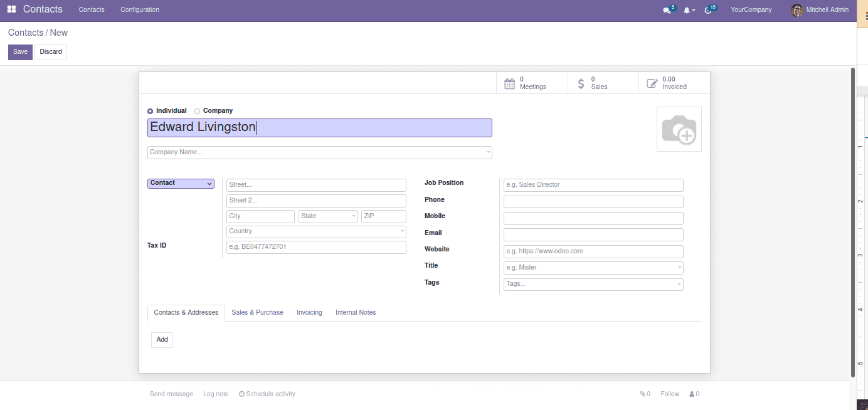Switch to the Sales & Purchase tab

(x=257, y=312)
